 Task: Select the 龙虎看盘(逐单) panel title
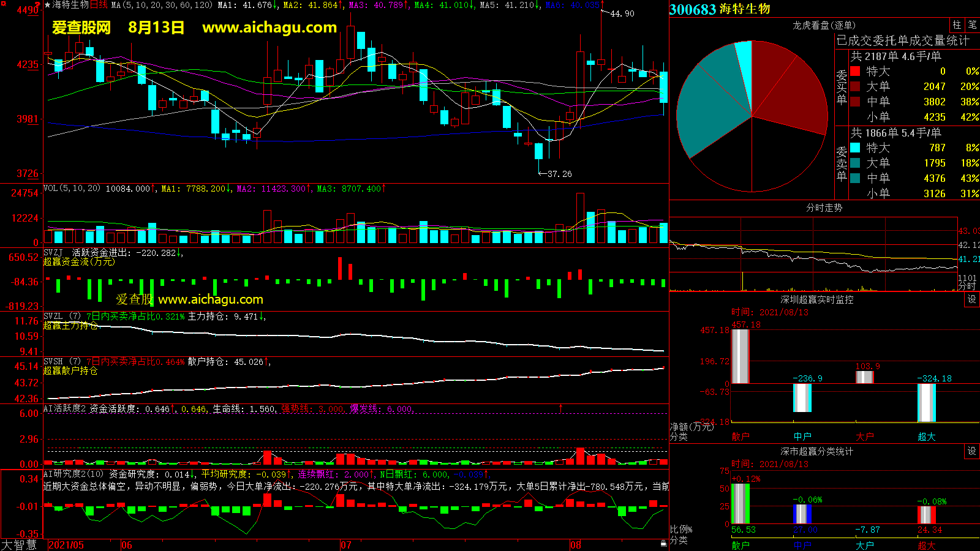824,25
